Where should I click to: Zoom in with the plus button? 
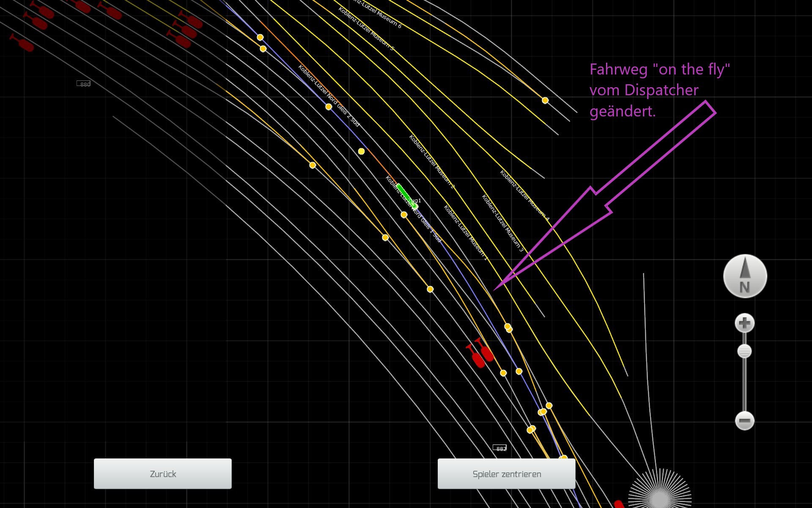[744, 323]
